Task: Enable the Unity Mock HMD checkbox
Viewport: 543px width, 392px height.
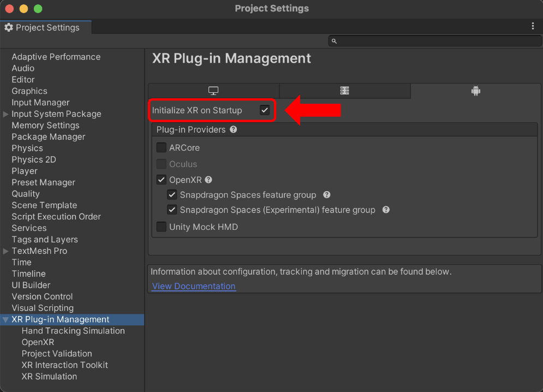Action: [162, 227]
